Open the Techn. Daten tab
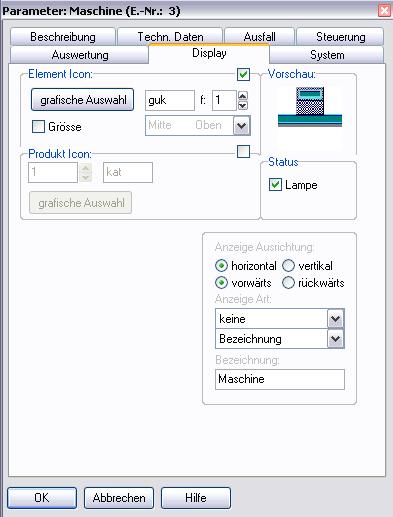 (x=170, y=37)
